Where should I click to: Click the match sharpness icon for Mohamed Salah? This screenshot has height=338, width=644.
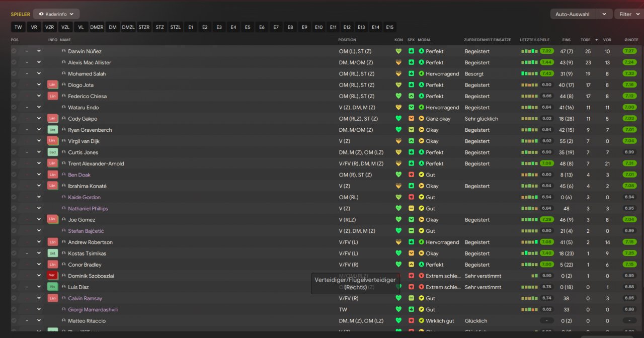click(x=411, y=74)
